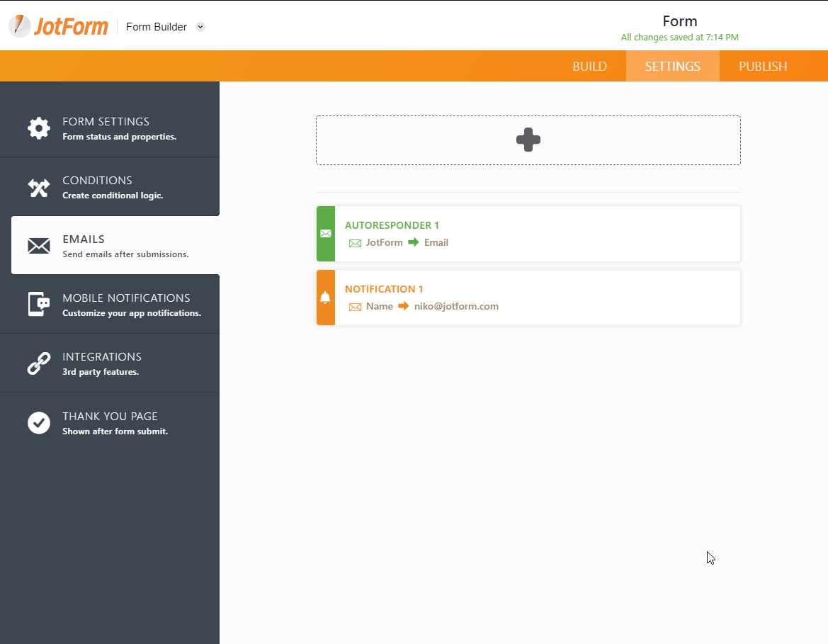Viewport: 828px width, 644px height.
Task: Click the Integrations chain-link icon
Action: (x=39, y=363)
